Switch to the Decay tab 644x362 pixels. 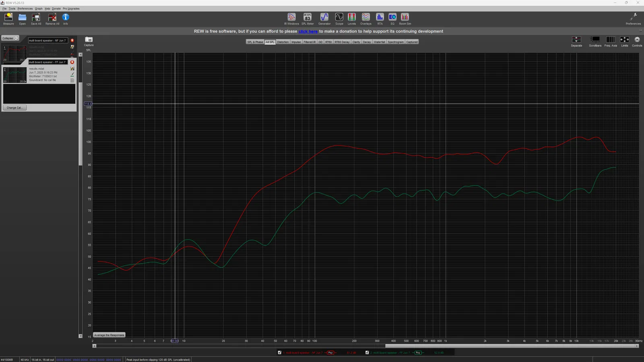click(367, 42)
